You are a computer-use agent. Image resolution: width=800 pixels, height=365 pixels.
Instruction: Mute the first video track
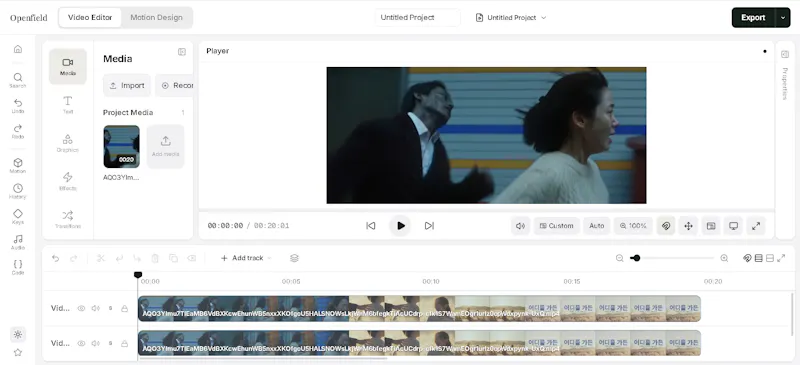pyautogui.click(x=95, y=308)
